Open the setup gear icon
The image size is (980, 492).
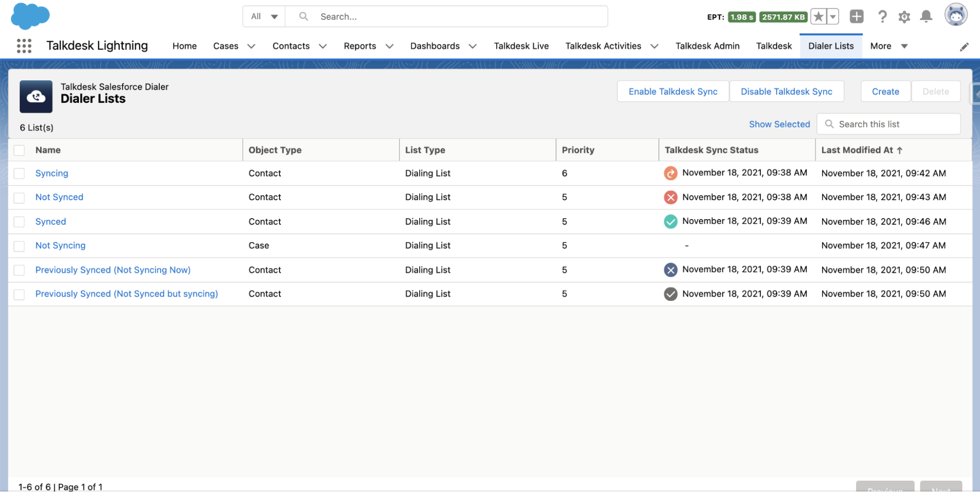[904, 17]
